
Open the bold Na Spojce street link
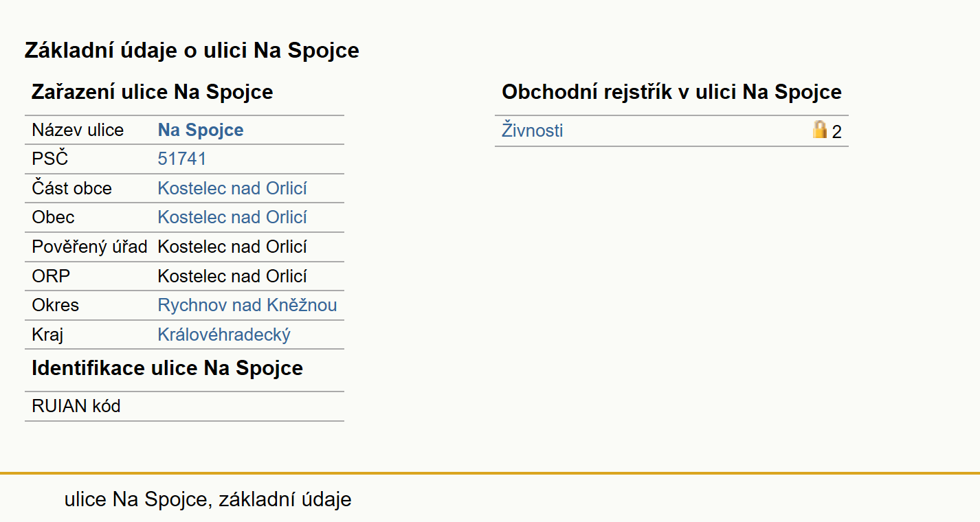201,130
